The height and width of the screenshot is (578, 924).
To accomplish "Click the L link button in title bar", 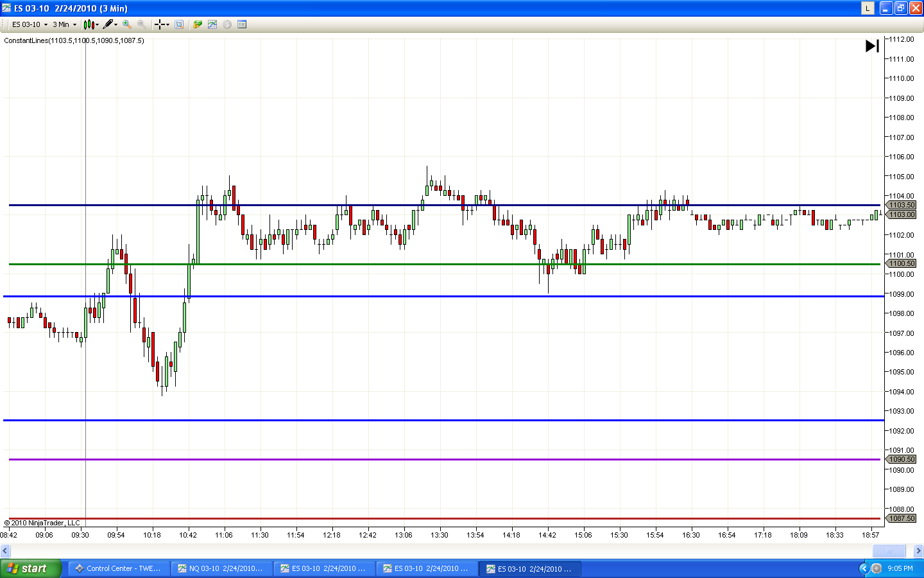I will pyautogui.click(x=868, y=8).
